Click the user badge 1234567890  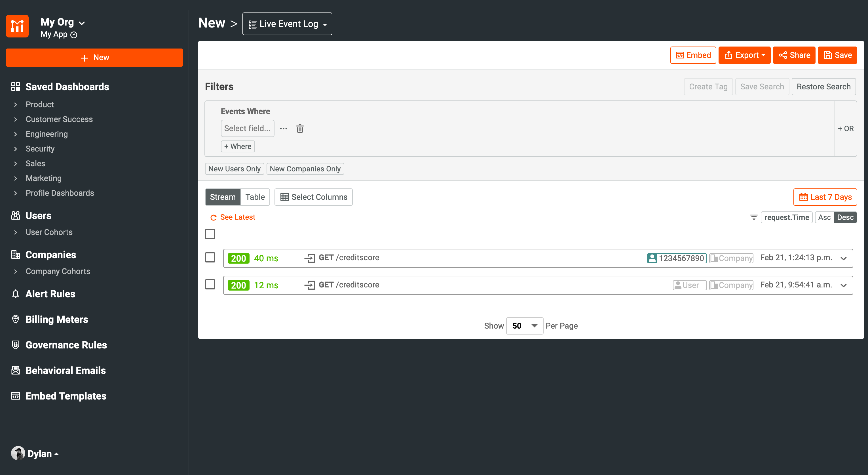click(676, 258)
